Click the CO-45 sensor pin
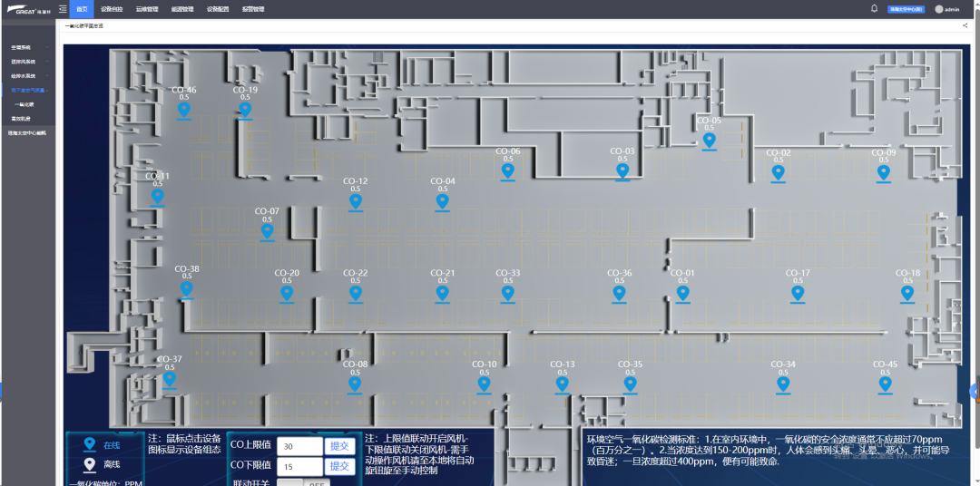This screenshot has height=486, width=980. (x=885, y=384)
